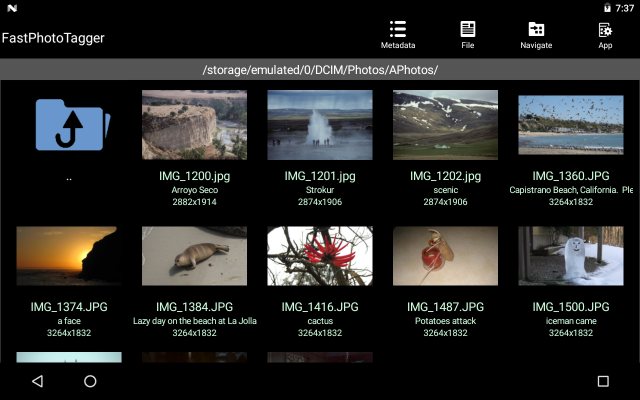Select the iceman snowman photo thumbnail

[570, 256]
